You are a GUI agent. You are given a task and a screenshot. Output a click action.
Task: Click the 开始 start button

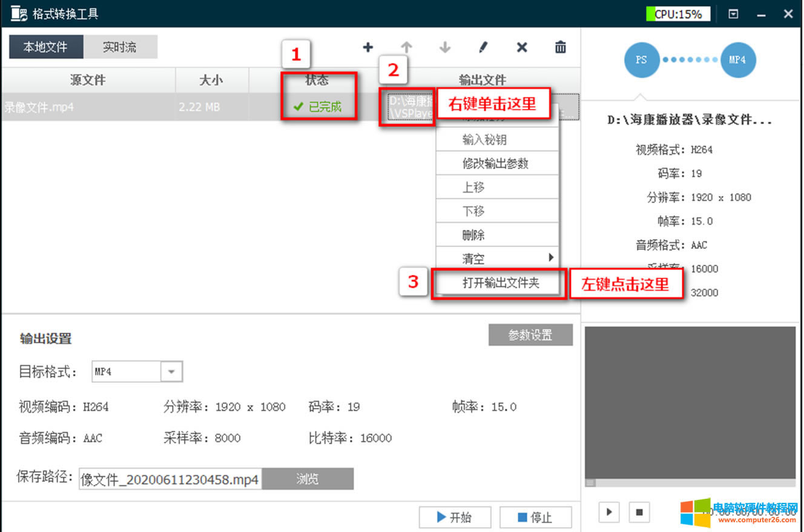tap(454, 517)
